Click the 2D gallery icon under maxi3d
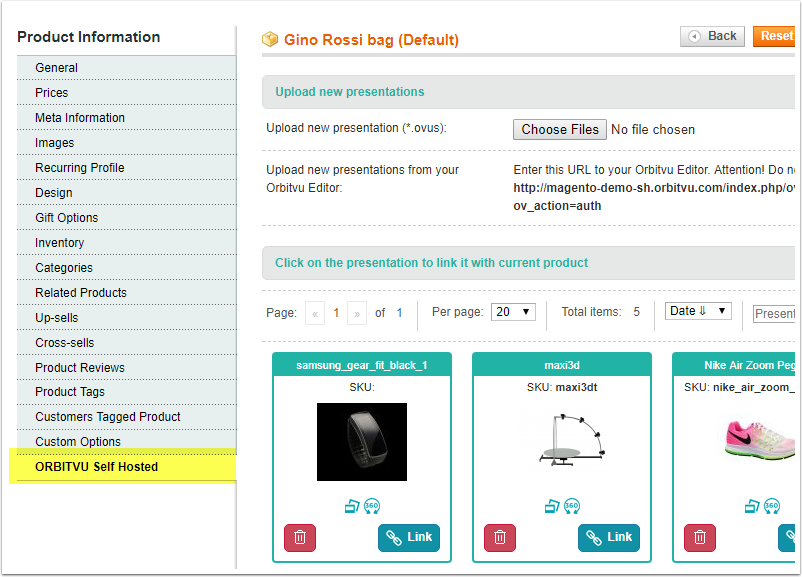Screen dimensions: 802x577 point(552,506)
